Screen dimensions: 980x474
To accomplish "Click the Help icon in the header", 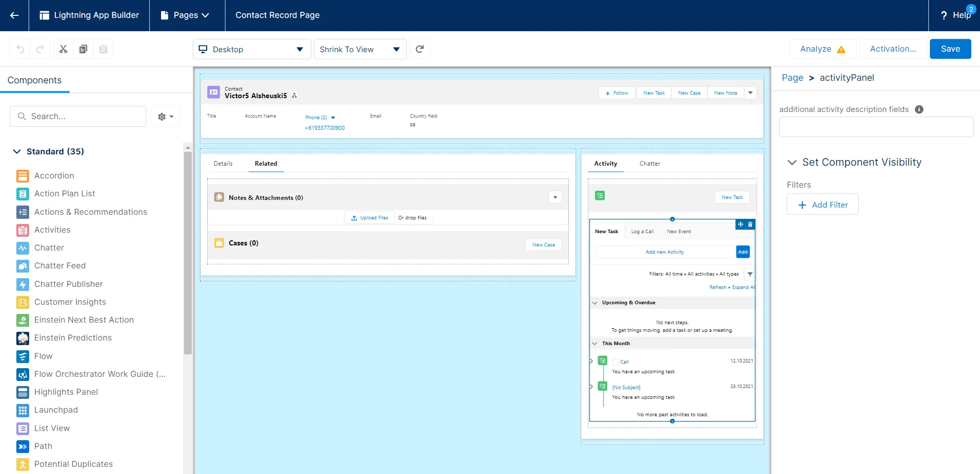I will [x=944, y=15].
